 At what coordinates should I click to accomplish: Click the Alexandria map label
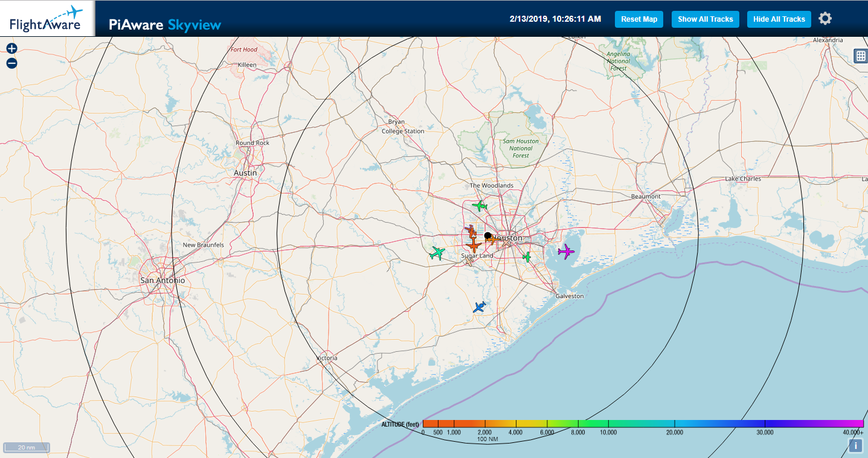click(x=828, y=40)
